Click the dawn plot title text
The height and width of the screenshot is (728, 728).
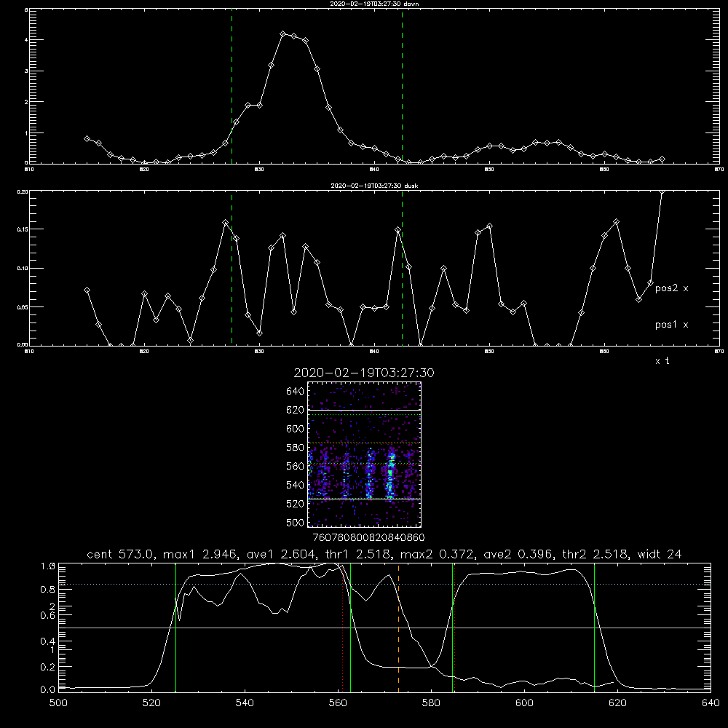point(374,3)
